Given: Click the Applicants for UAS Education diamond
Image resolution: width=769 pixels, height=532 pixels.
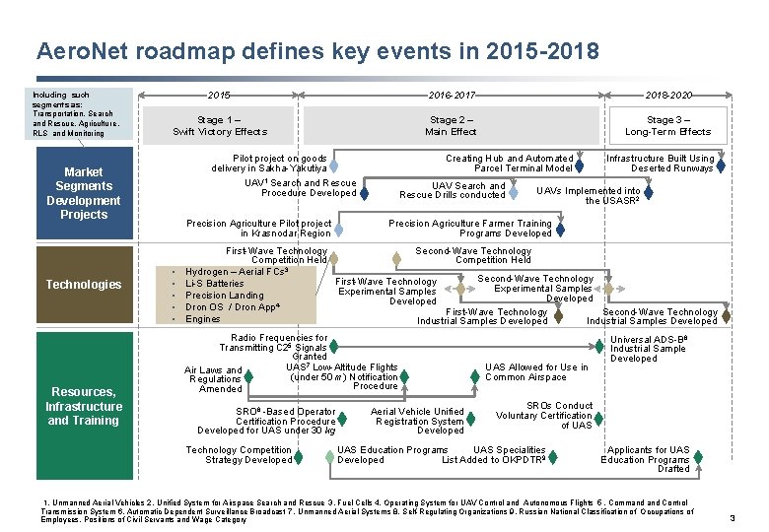Looking at the screenshot, I should click(698, 457).
